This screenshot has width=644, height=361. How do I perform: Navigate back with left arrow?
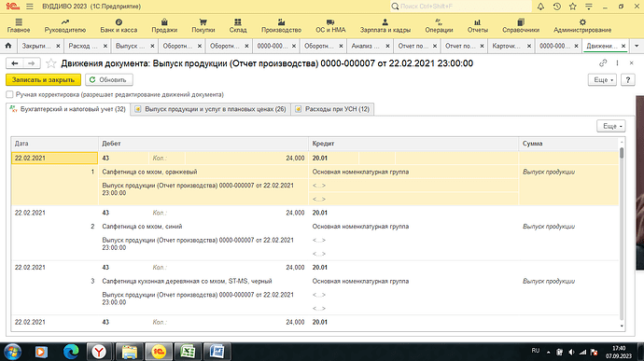coord(15,63)
